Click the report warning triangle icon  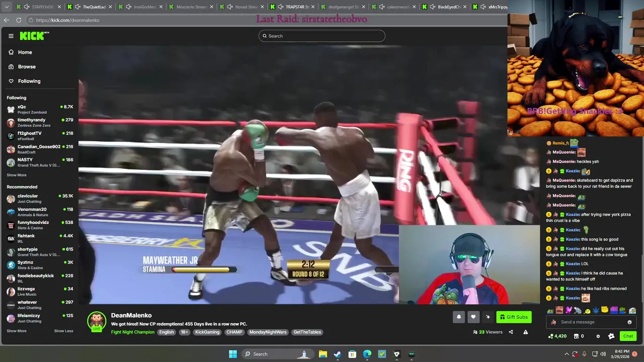pos(525,332)
